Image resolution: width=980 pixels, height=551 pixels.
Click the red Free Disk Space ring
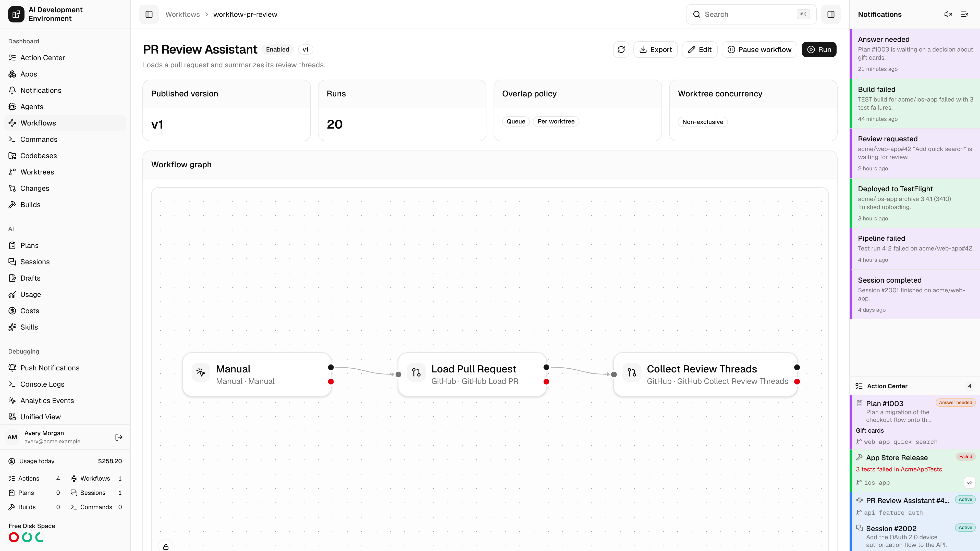(x=14, y=537)
